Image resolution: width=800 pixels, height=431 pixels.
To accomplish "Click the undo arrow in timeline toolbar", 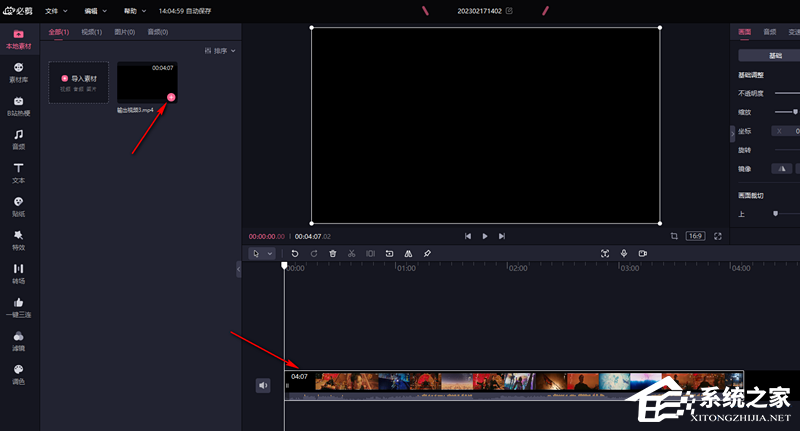I will click(295, 254).
